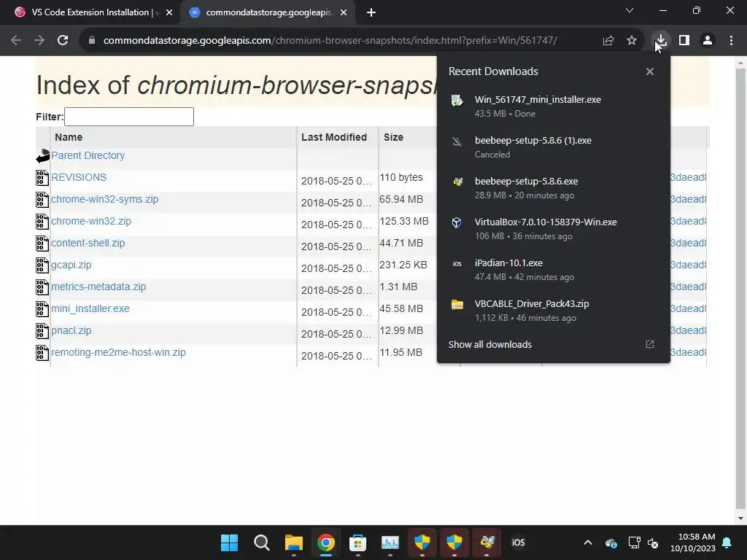
Task: Expand the system tray hidden icons chevron
Action: point(588,542)
